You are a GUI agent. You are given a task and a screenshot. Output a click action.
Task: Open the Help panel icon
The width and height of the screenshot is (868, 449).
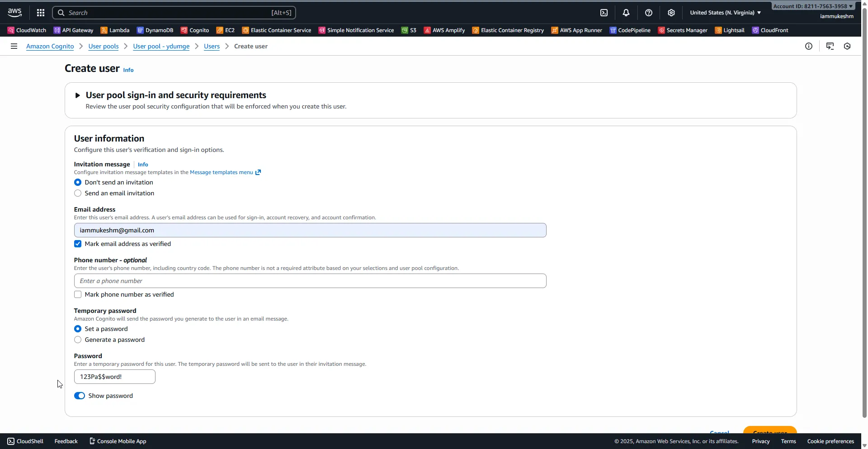pos(649,12)
